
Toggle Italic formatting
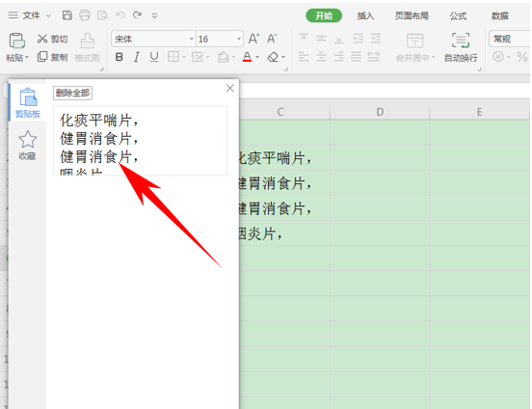point(137,57)
